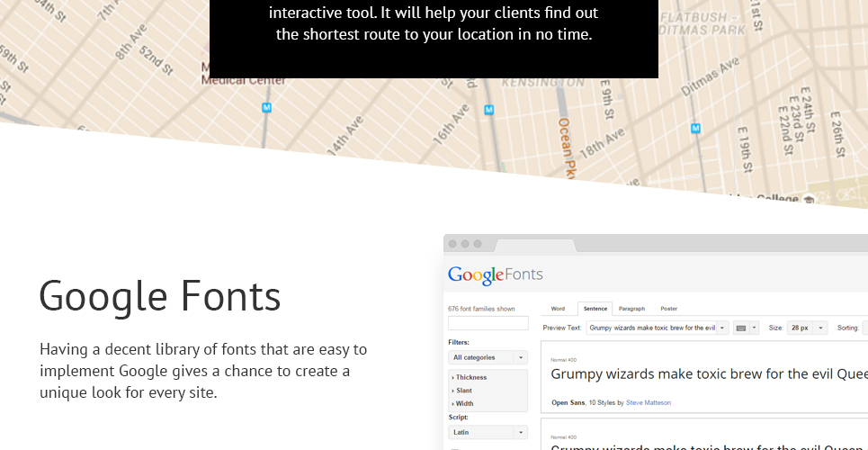The height and width of the screenshot is (450, 868).
Task: Click the Grumpy wizards preview text field
Action: tap(651, 328)
